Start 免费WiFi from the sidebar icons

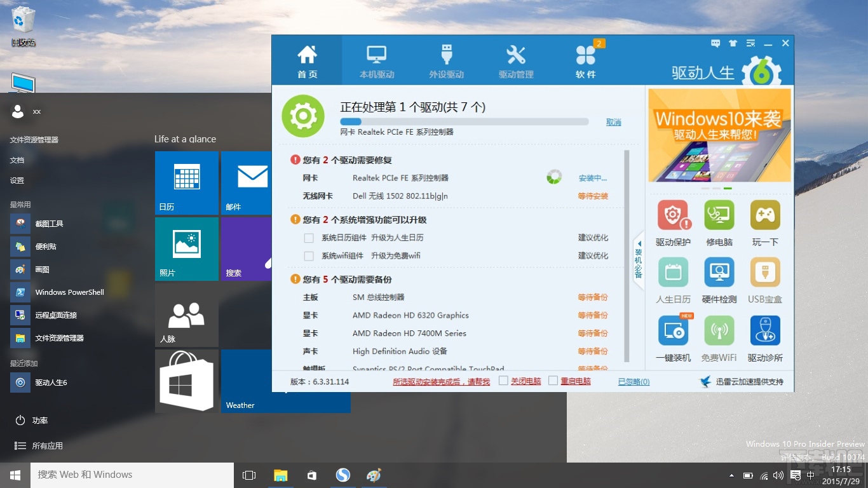tap(719, 330)
